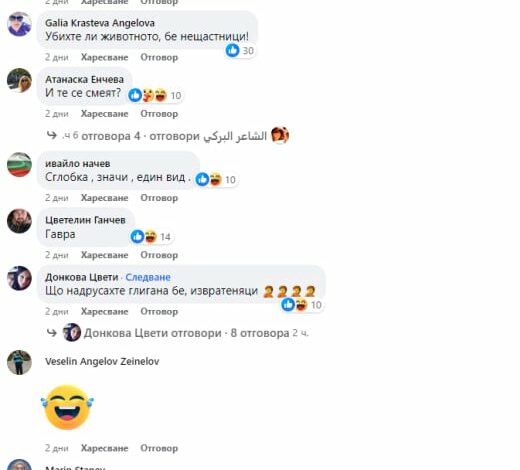The height and width of the screenshot is (470, 520).
Task: Like Veselin Angelov Zeinelov's emoji comment
Action: [104, 448]
